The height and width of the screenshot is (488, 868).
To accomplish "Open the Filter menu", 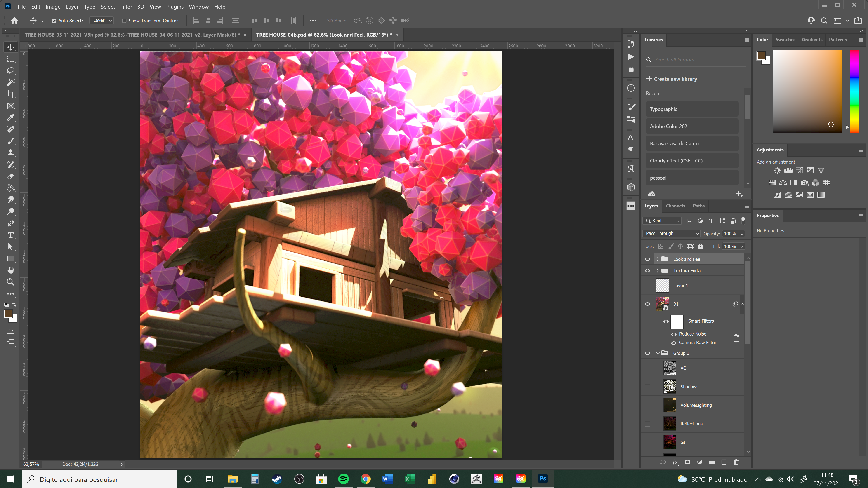I will pos(126,7).
